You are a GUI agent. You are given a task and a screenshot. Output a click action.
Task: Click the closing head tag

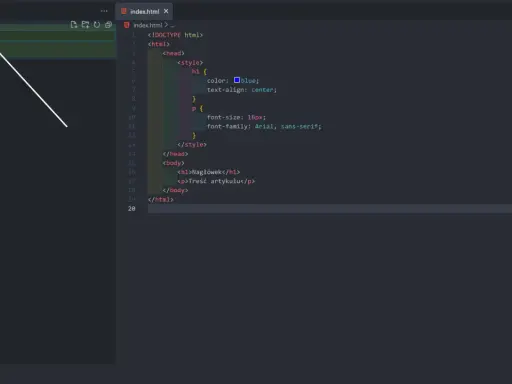(175, 154)
